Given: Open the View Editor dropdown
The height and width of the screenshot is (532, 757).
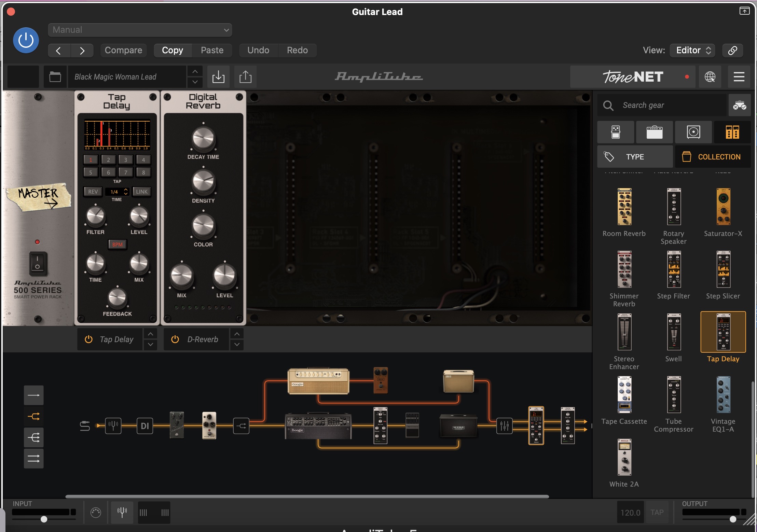Looking at the screenshot, I should pyautogui.click(x=693, y=50).
